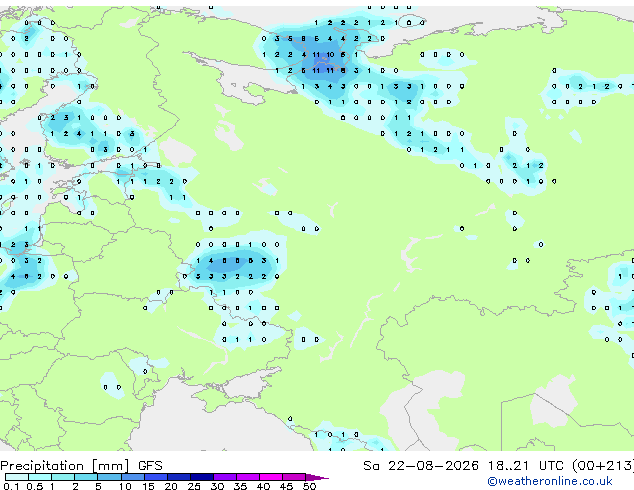Click the 'Sa 22-08-2026' date text
This screenshot has width=634, height=490.
click(421, 466)
